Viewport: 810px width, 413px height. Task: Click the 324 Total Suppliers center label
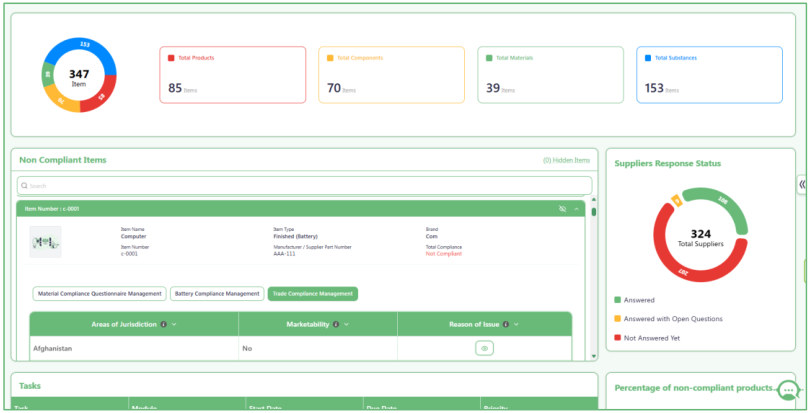coord(700,238)
